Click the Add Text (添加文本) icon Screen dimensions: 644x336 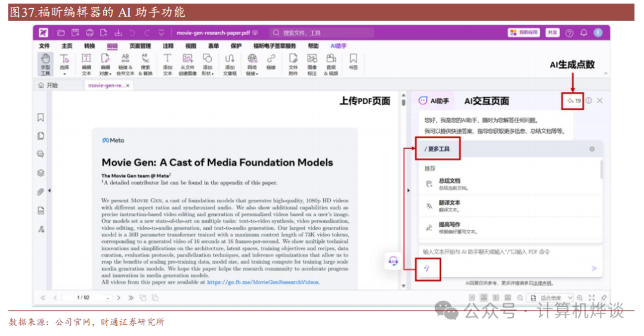click(168, 63)
